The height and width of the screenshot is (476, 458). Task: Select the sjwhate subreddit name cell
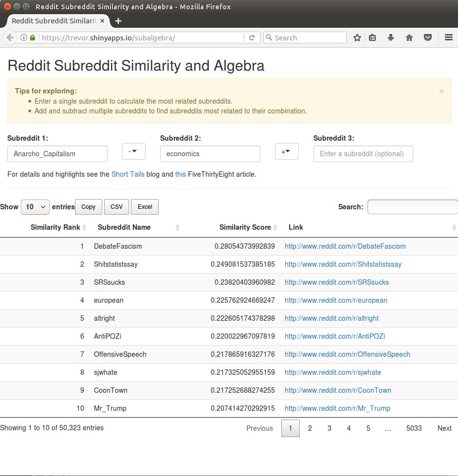click(105, 372)
